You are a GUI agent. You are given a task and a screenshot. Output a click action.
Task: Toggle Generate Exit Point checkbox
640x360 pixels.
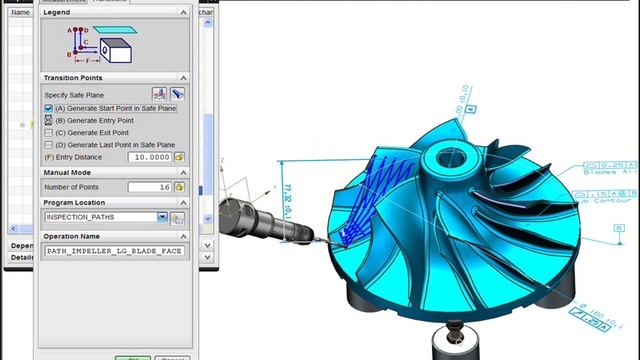48,133
